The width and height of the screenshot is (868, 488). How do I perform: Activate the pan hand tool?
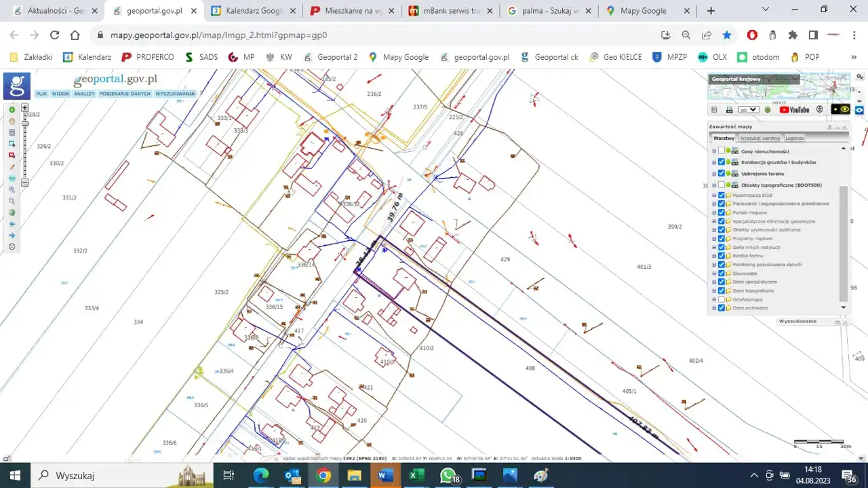point(12,121)
